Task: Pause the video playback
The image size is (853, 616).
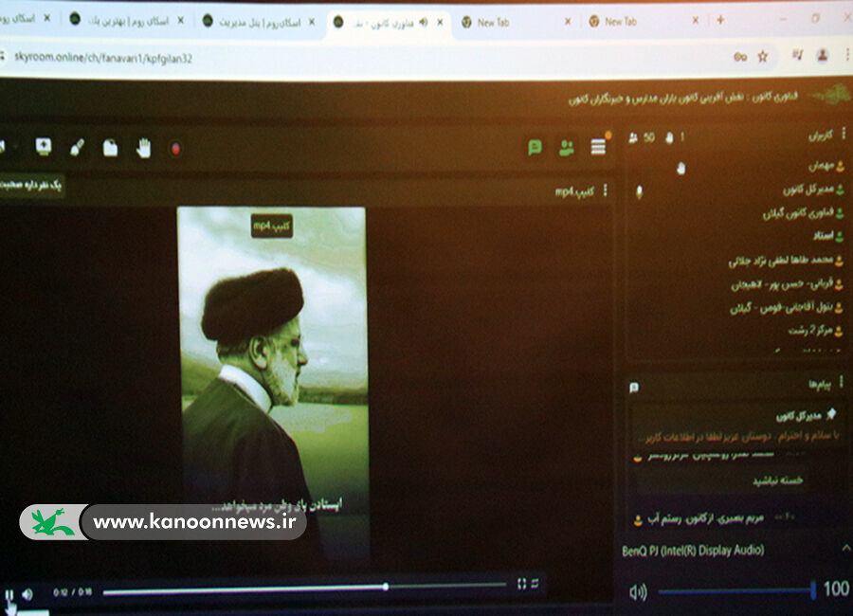Action: pos(9,594)
